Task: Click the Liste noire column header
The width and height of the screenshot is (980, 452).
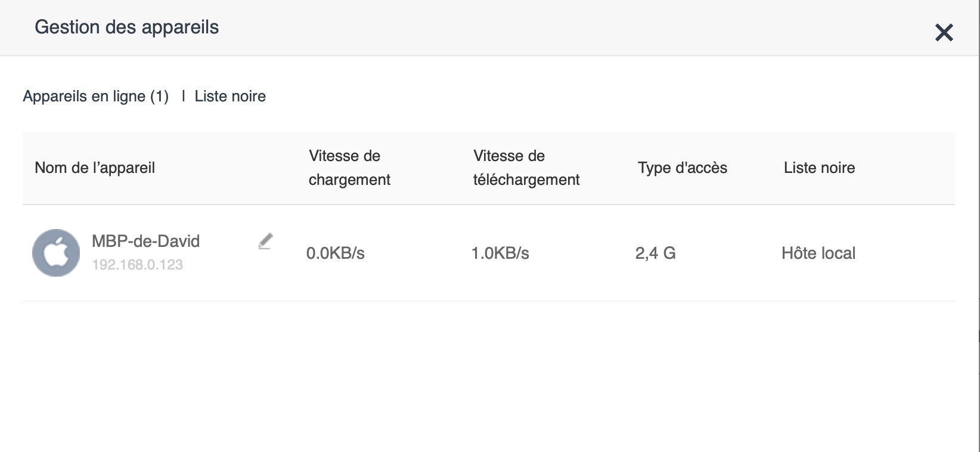Action: click(819, 168)
